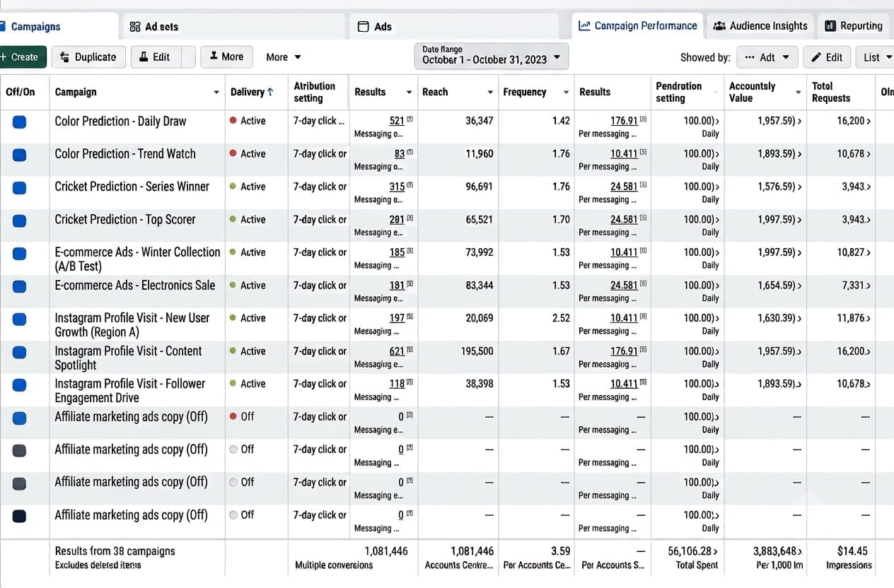The width and height of the screenshot is (894, 588).
Task: Click the green Create button
Action: pyautogui.click(x=21, y=57)
